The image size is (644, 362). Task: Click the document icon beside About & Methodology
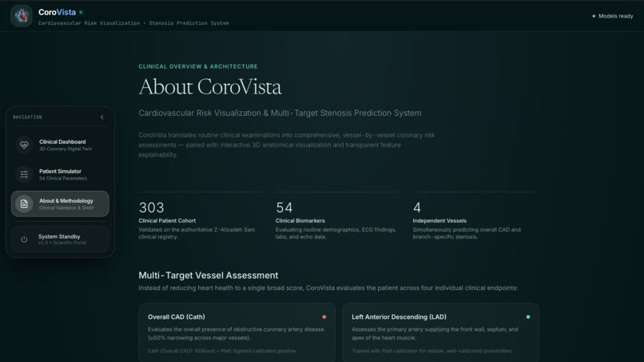24,204
